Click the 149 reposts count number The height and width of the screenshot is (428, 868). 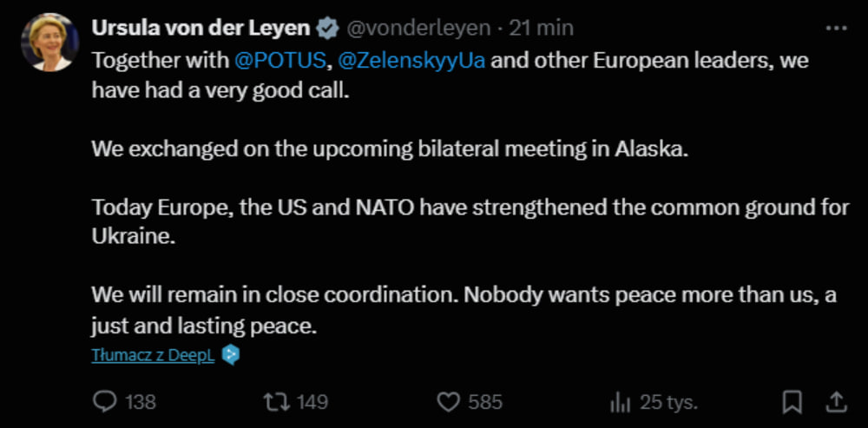point(312,402)
